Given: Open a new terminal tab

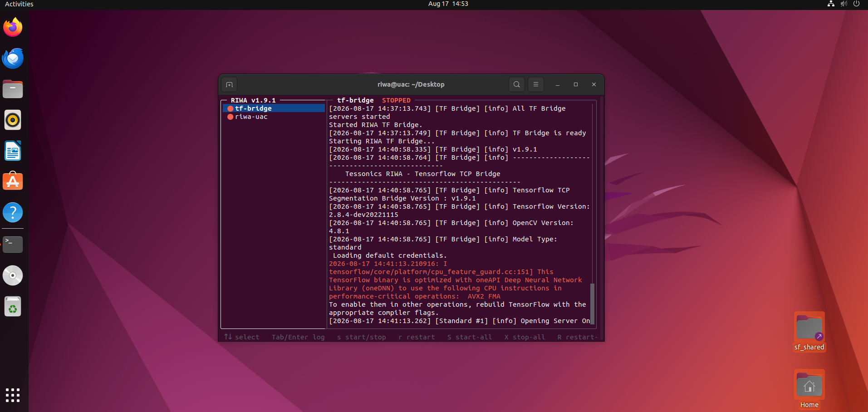Looking at the screenshot, I should click(x=229, y=84).
